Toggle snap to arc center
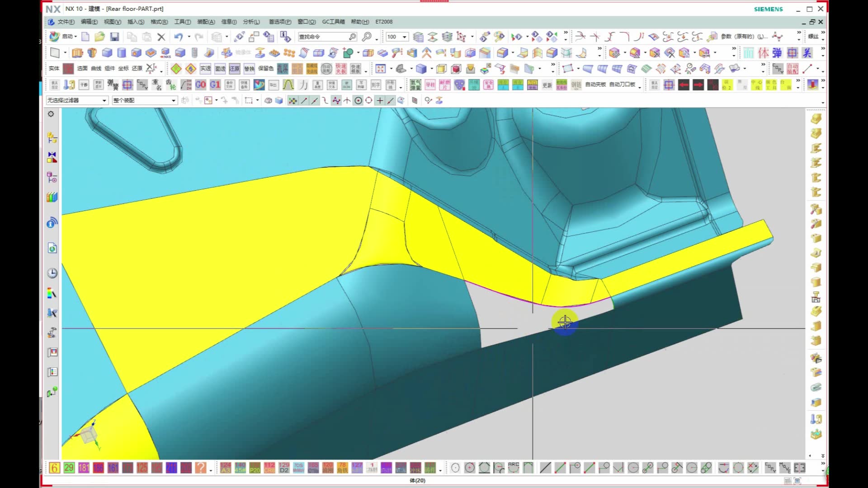Screen dimensions: 868x488 click(x=358, y=100)
